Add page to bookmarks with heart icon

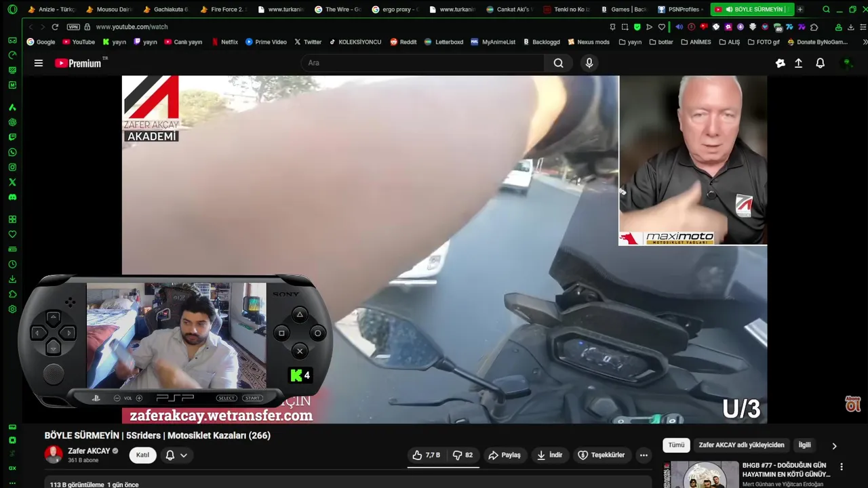click(662, 27)
